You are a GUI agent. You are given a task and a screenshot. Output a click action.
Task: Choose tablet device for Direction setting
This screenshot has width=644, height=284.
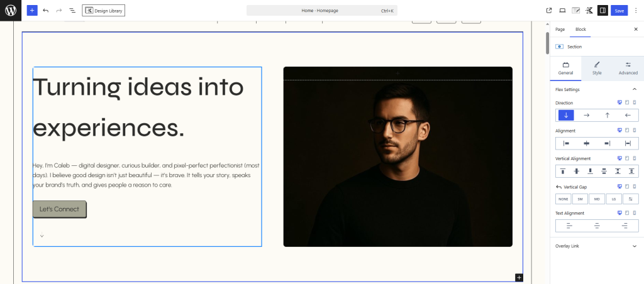(627, 102)
